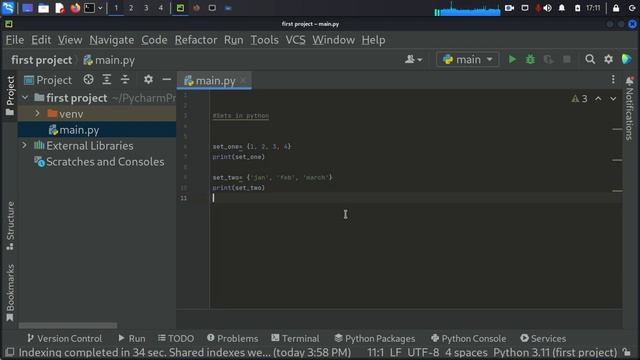Open the Bookmarks tool window
Viewport: 640px width, 360px height.
(x=10, y=293)
